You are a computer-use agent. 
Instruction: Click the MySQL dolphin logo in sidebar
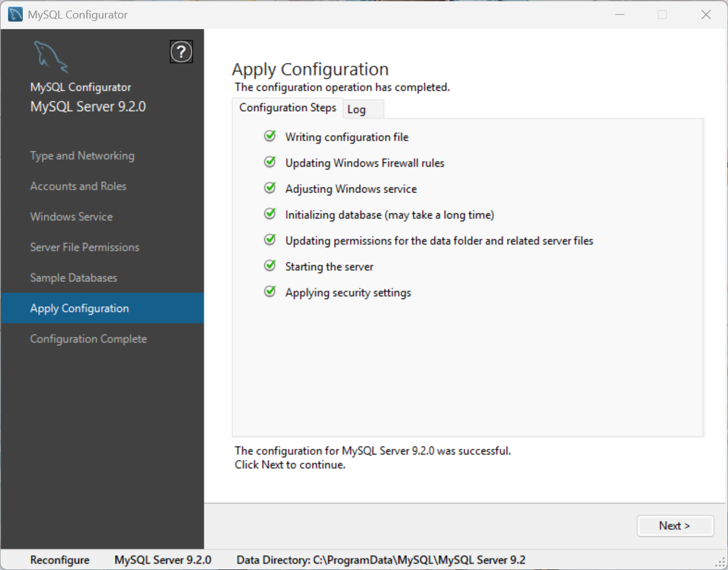(x=51, y=57)
